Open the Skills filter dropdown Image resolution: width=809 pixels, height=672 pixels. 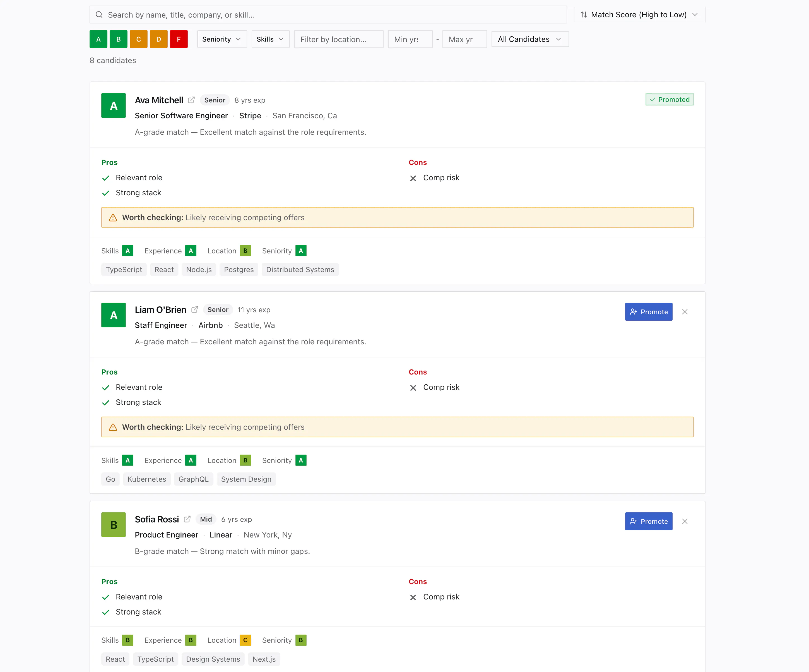click(270, 39)
